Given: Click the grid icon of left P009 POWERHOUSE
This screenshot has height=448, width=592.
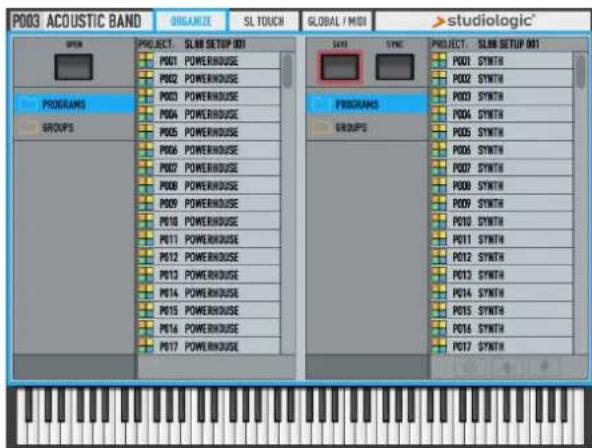Looking at the screenshot, I should point(146,203).
